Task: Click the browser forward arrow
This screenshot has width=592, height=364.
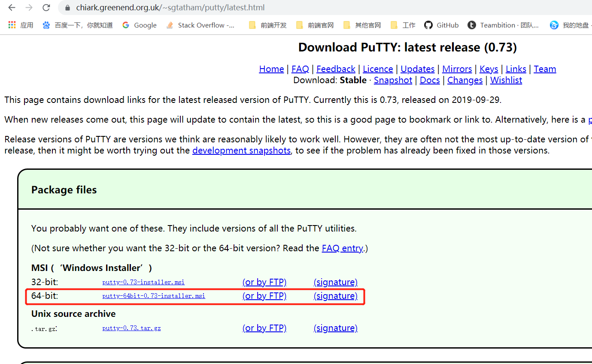Action: tap(29, 7)
